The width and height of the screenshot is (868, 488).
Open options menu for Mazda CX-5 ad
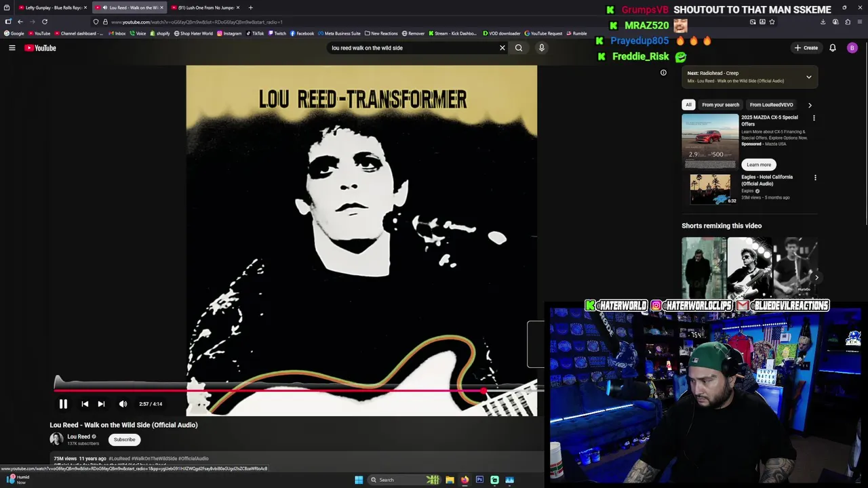point(814,118)
